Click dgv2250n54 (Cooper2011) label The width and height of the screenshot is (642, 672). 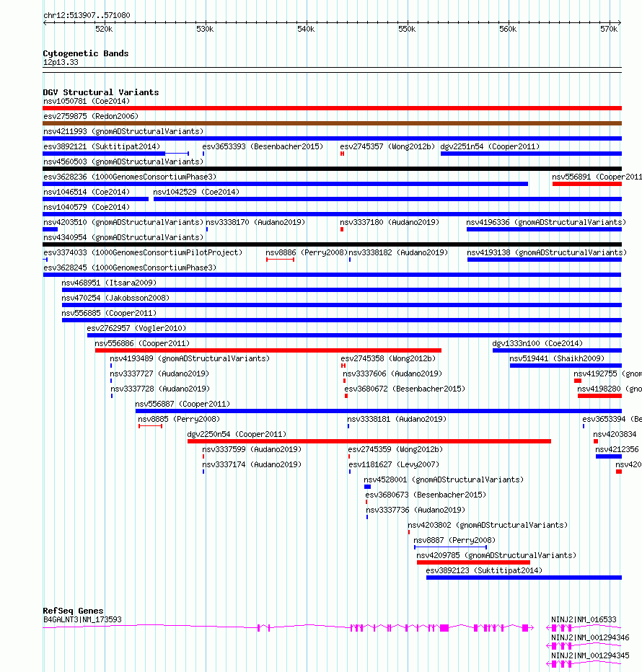click(x=237, y=434)
